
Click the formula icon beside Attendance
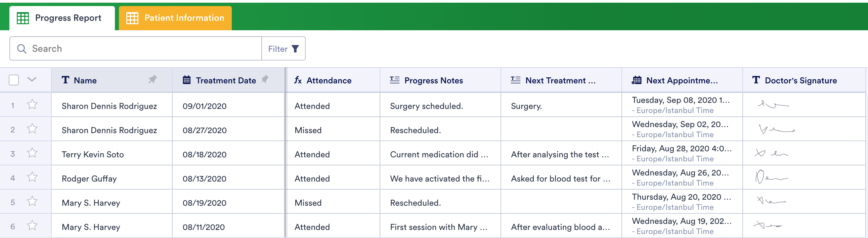pyautogui.click(x=298, y=80)
